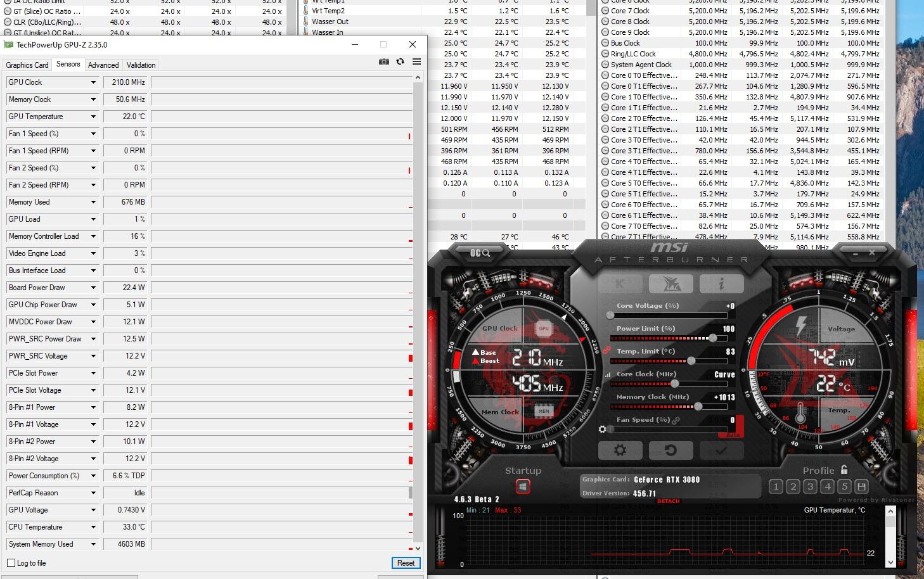Refresh GPU-Z sensors

tap(400, 61)
